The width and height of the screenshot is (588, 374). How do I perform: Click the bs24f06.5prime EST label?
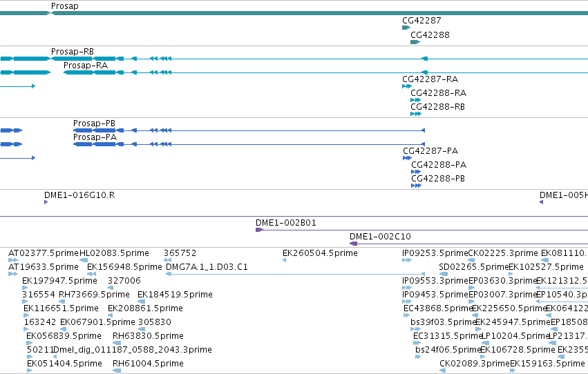pos(448,350)
